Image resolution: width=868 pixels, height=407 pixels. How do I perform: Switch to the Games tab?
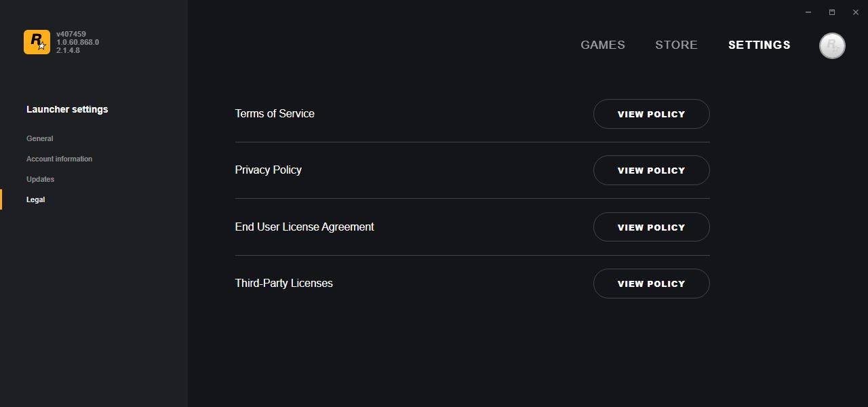click(x=603, y=45)
